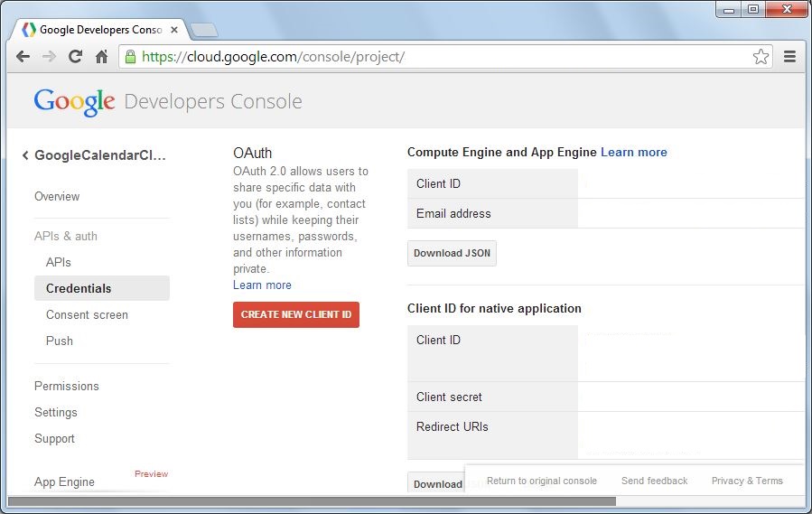This screenshot has height=514, width=812.
Task: Open the Push sidebar item
Action: pos(60,341)
